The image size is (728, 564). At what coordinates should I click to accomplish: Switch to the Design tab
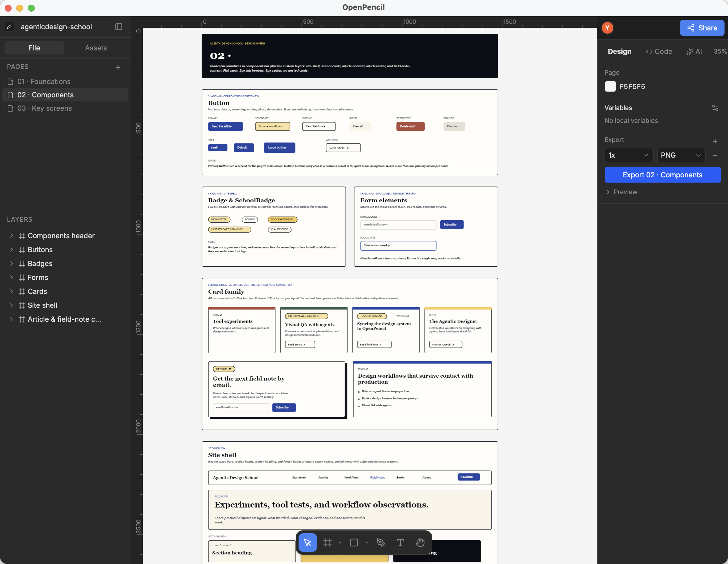coord(619,51)
